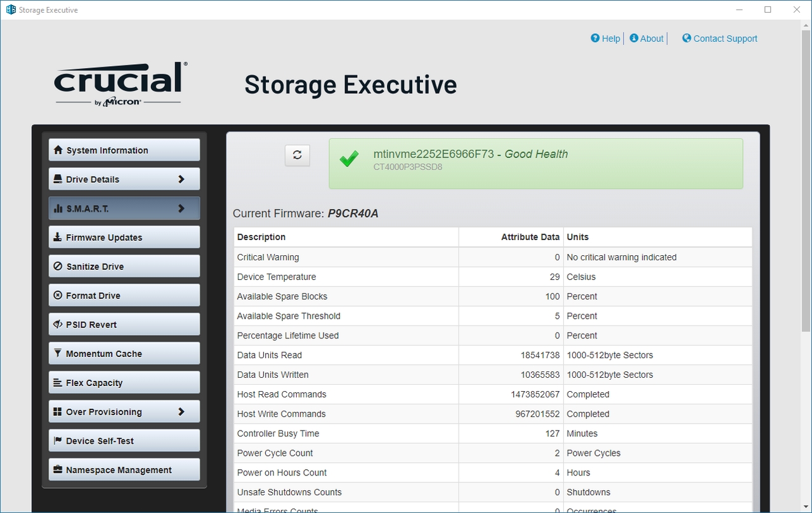Screen dimensions: 812x513
Task: Select the Critical Warning row
Action: click(492, 257)
